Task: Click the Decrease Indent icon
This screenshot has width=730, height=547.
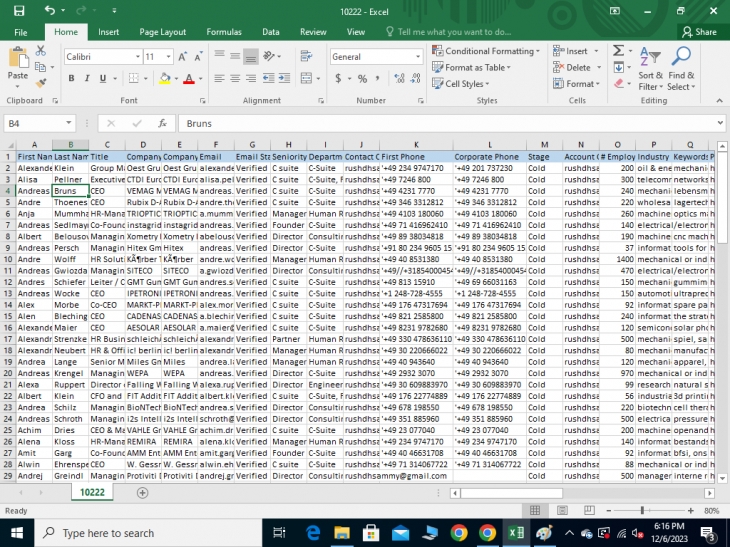Action: (x=268, y=78)
